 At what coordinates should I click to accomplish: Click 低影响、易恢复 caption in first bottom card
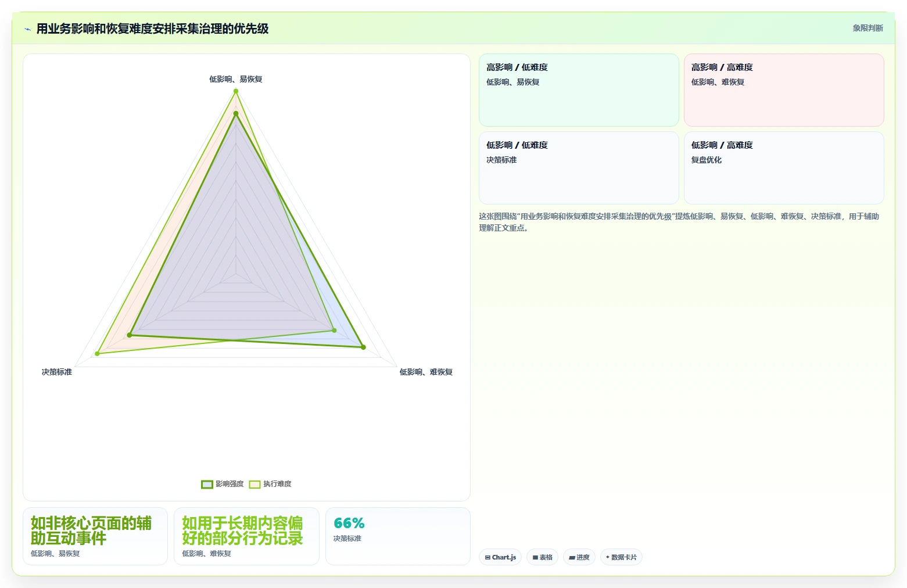pos(55,554)
